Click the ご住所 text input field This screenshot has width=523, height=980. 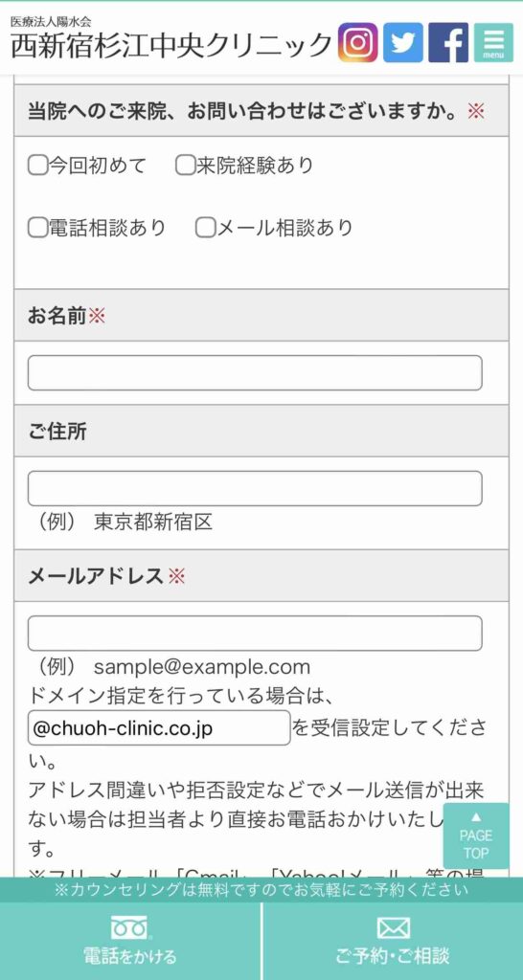(255, 488)
